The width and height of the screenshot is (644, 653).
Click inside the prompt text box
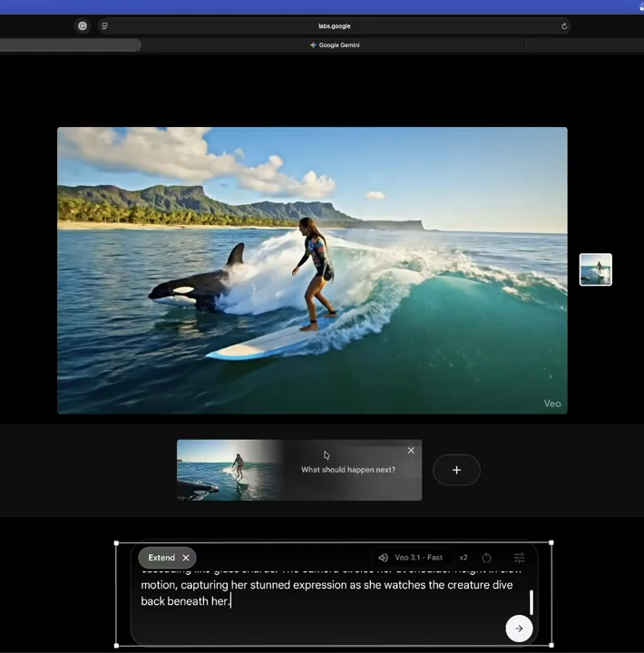click(x=327, y=593)
